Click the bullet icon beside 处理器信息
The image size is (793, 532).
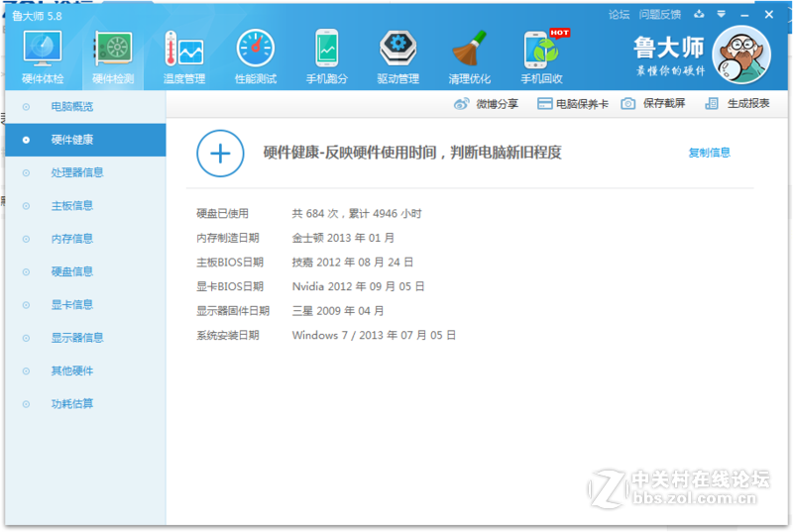tap(26, 172)
